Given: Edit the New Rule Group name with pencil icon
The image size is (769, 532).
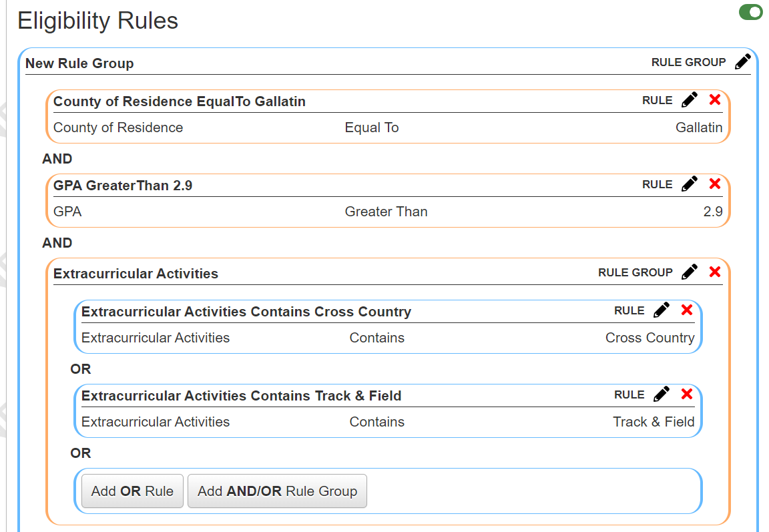Looking at the screenshot, I should [x=743, y=61].
